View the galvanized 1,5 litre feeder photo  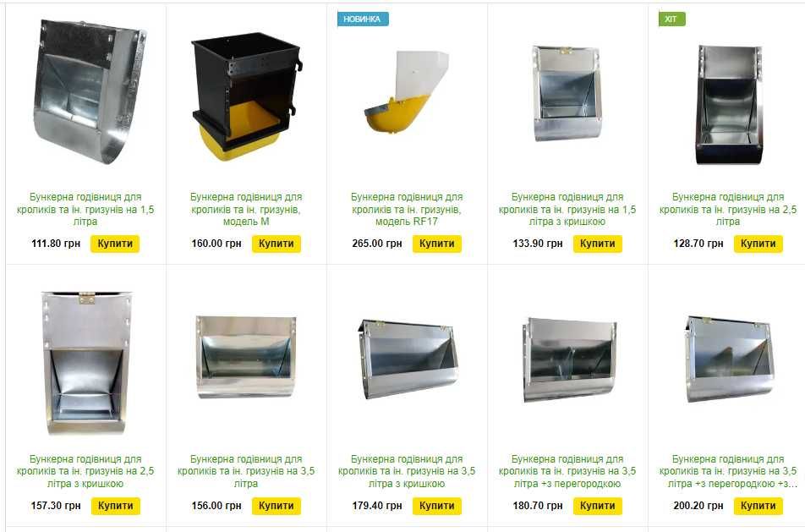pos(90,91)
